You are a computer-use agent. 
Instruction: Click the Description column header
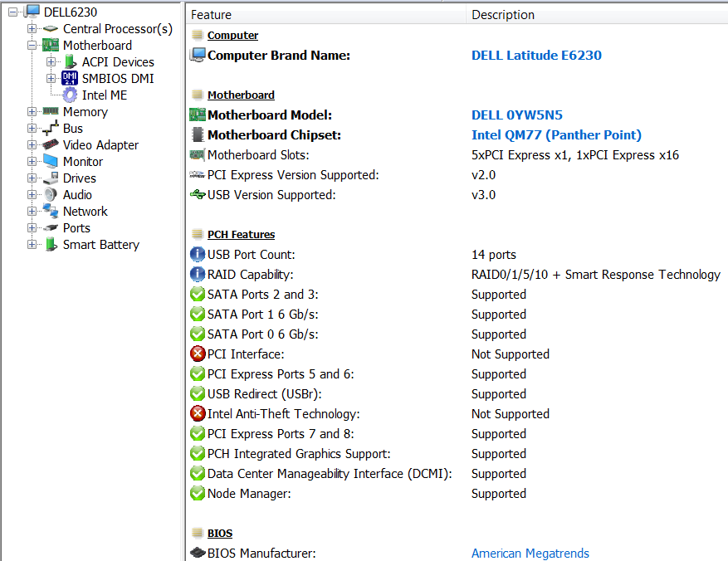pyautogui.click(x=597, y=15)
